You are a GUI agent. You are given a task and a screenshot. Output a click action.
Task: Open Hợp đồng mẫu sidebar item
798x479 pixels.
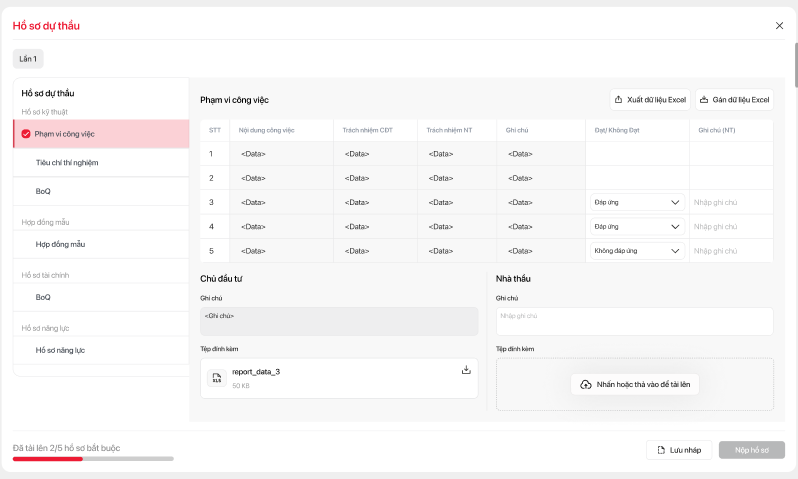pos(60,244)
